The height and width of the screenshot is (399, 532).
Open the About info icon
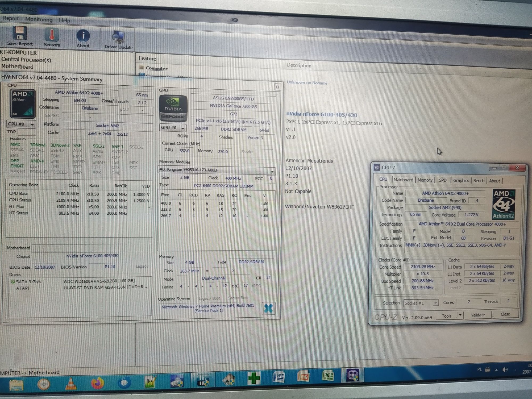[x=83, y=36]
